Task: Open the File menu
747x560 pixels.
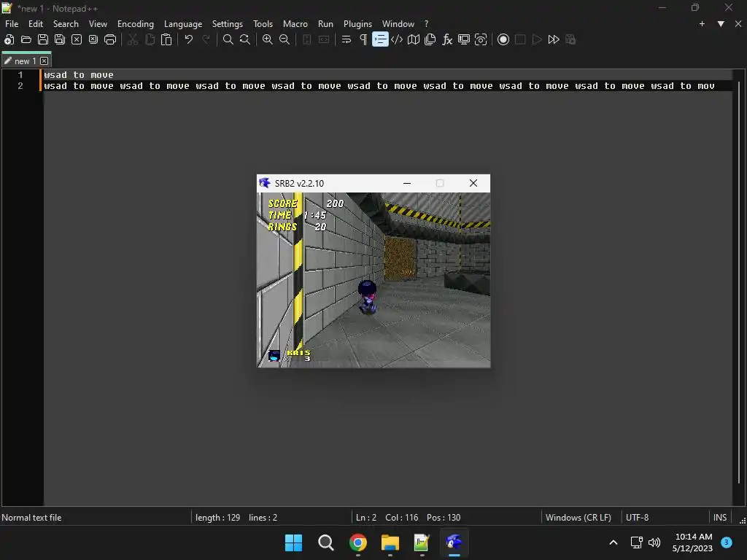Action: (12, 24)
